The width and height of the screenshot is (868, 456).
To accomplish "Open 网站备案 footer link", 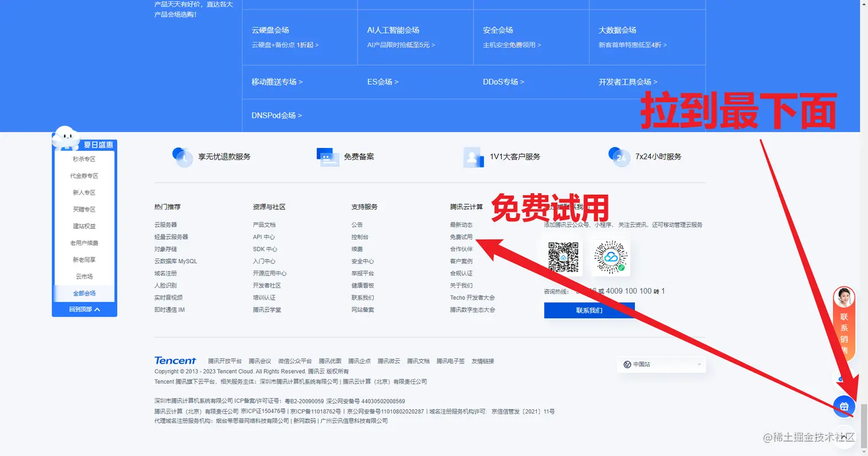I will coord(363,310).
